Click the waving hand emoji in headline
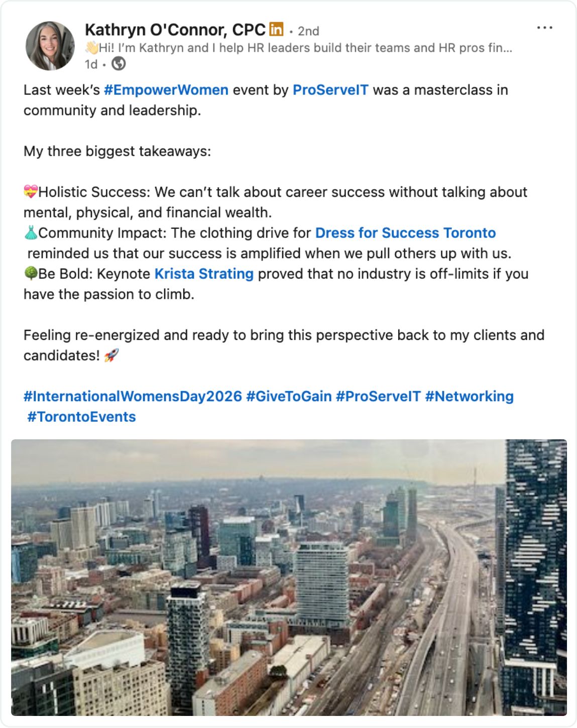 [x=91, y=48]
